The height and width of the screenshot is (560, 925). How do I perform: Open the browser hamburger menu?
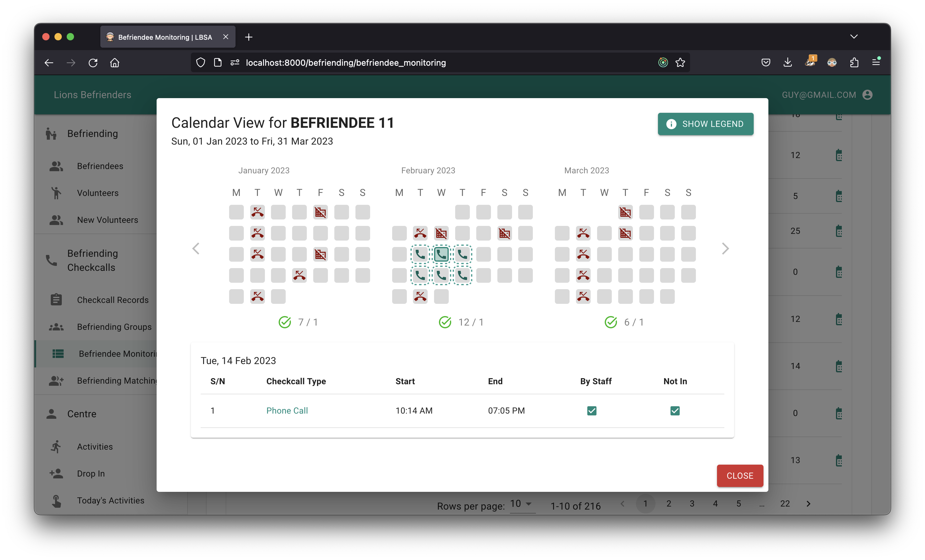(x=876, y=63)
